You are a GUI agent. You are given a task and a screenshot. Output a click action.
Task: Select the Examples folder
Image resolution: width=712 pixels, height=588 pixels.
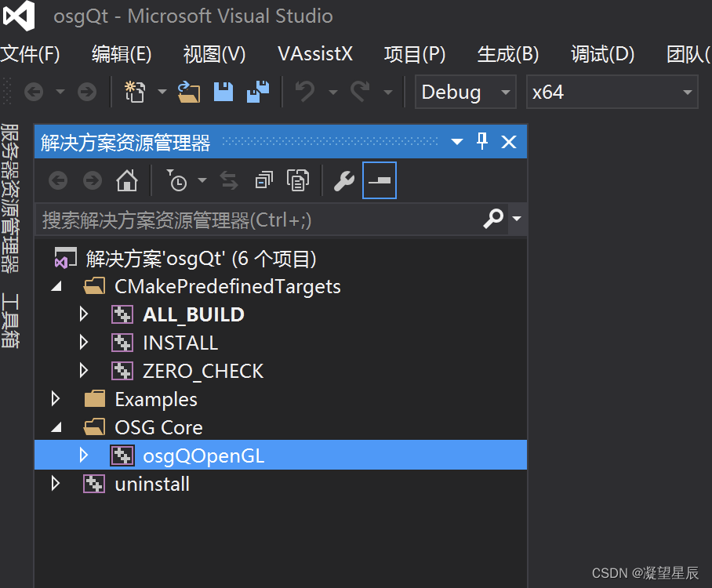point(156,400)
